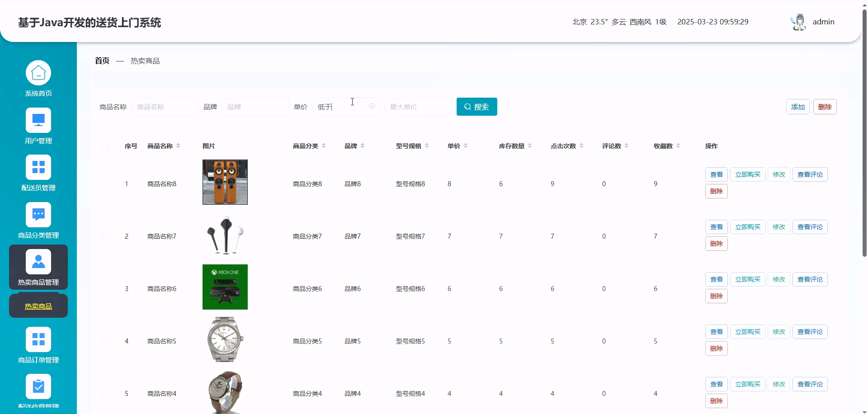
Task: Open the bluetooth earphones product image
Action: (x=225, y=235)
